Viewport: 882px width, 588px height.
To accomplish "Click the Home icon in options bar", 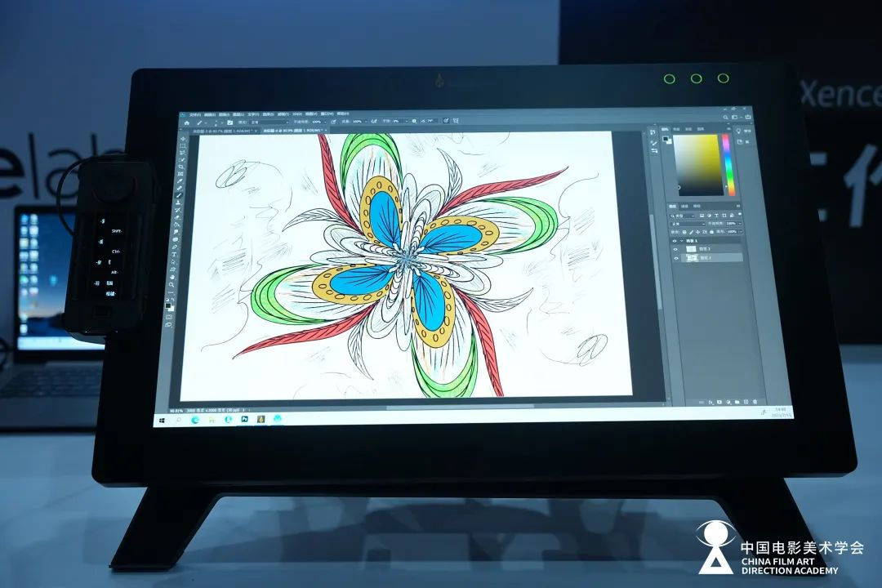I will pyautogui.click(x=187, y=122).
